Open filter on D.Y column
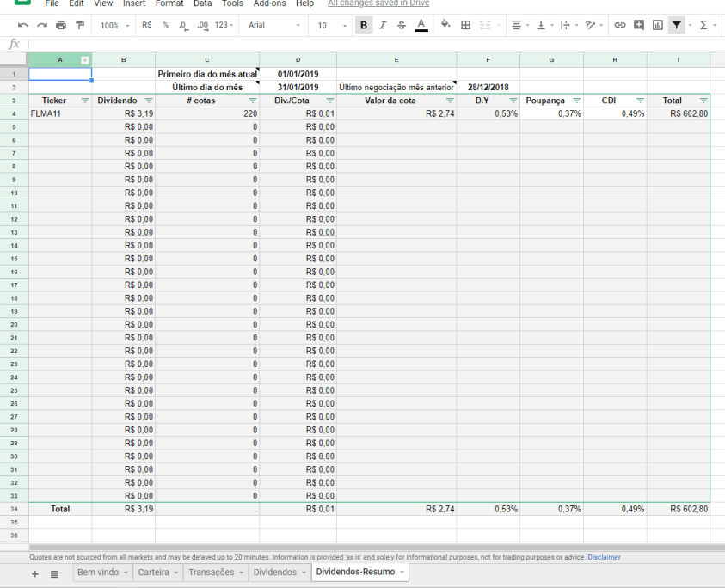Screen dimensions: 725x588 click(x=513, y=101)
